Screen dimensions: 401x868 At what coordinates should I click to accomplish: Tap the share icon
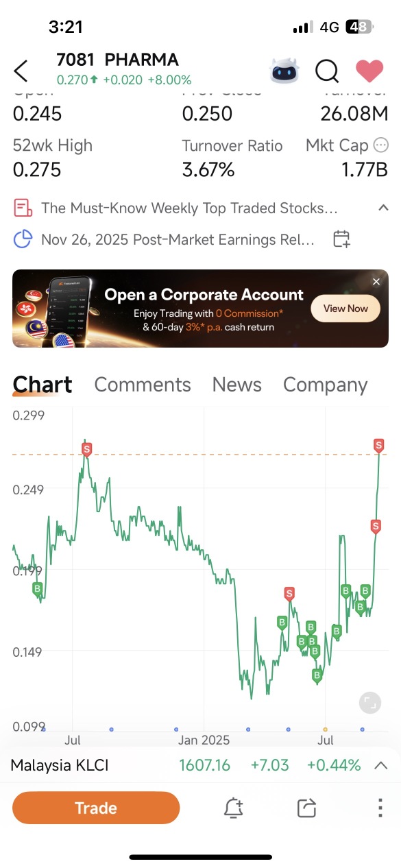(306, 808)
